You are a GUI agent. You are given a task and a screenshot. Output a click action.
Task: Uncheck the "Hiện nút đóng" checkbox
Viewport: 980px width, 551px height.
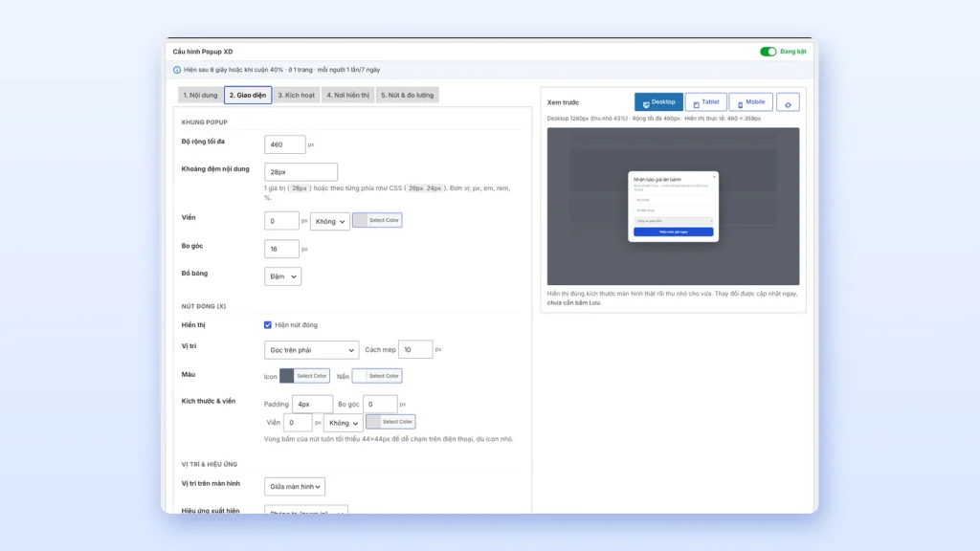coord(268,325)
